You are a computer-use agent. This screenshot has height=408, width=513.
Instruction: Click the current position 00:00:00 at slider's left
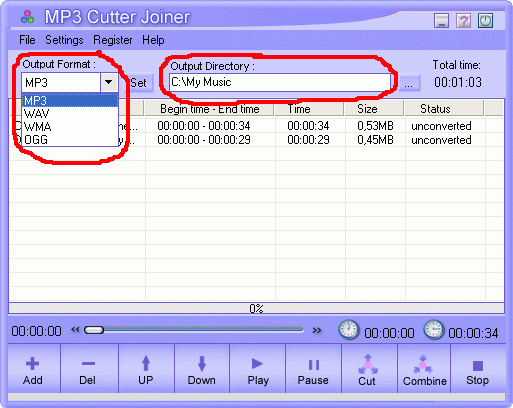pyautogui.click(x=36, y=331)
